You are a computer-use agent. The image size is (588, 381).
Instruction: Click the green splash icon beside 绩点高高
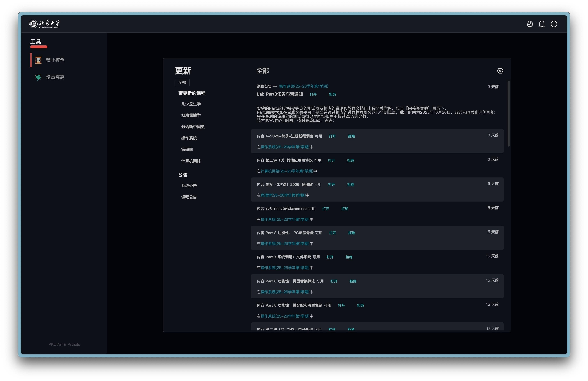coord(38,77)
